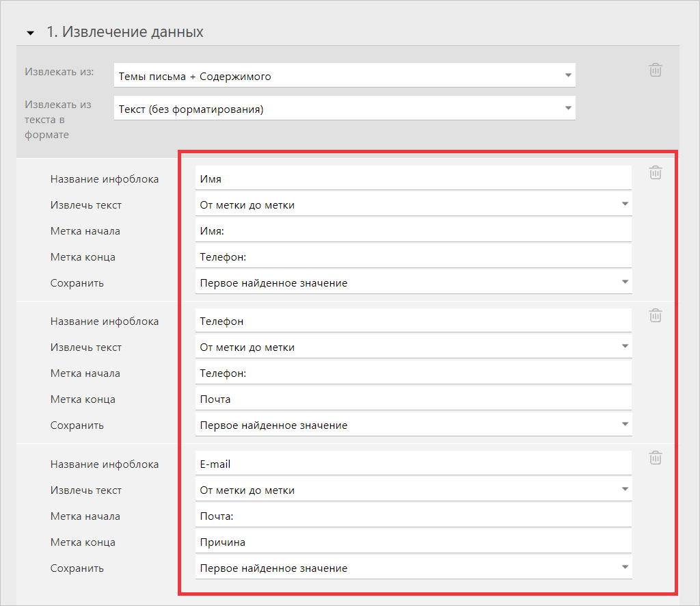This screenshot has height=606, width=700.
Task: Click the infoblock name field containing 'E-mail'
Action: (414, 464)
